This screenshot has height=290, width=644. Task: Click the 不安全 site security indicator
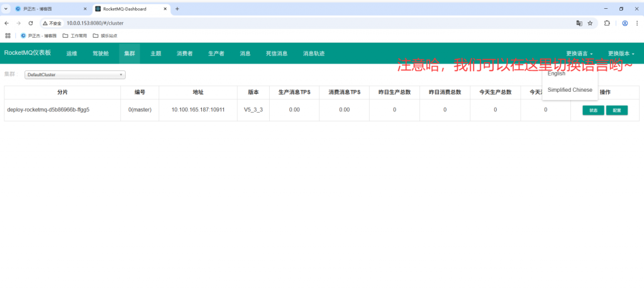(52, 23)
